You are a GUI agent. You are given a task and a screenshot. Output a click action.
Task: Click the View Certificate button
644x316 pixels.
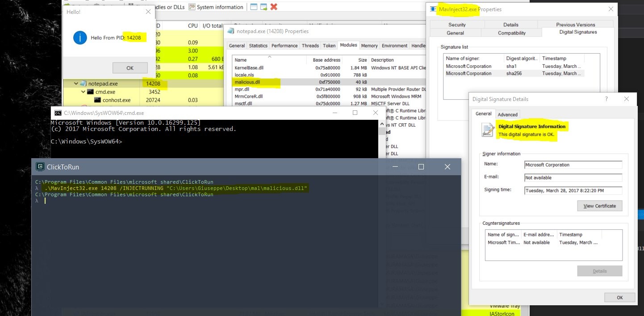click(x=599, y=206)
